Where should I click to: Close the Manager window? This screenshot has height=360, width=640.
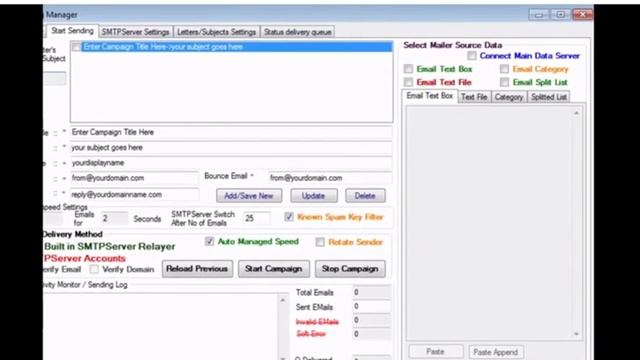(582, 15)
